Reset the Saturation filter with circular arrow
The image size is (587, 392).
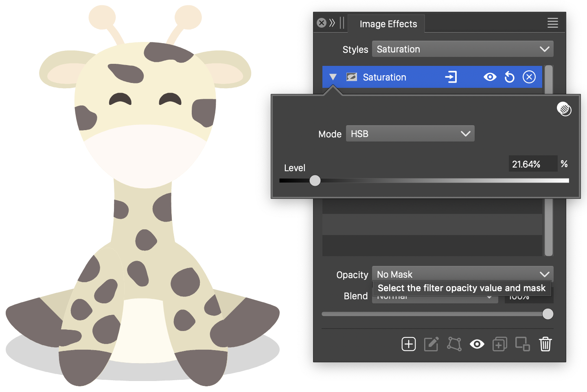(509, 77)
